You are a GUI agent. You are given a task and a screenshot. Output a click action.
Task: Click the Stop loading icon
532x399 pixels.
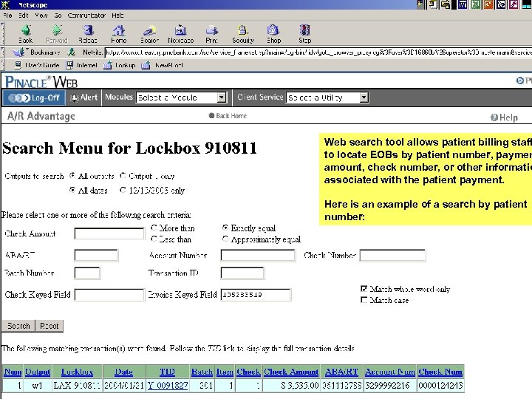tap(304, 30)
